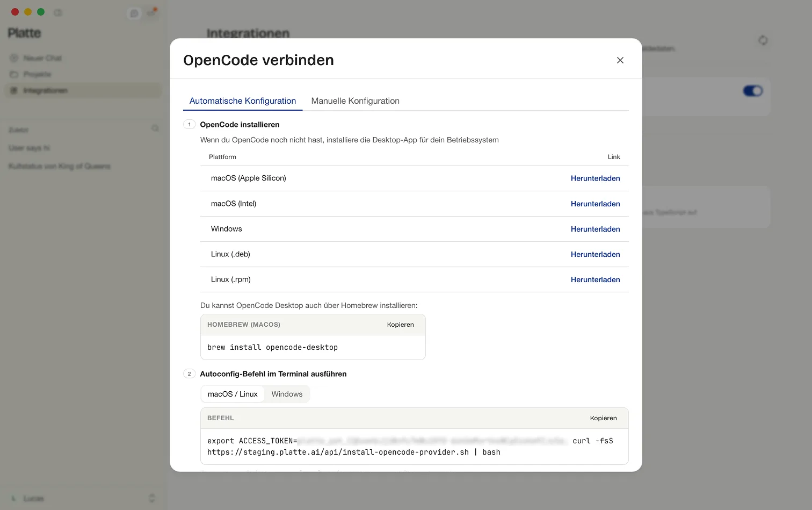Toggle the sidebar panel icon near window controls
The image size is (812, 510).
[x=58, y=12]
